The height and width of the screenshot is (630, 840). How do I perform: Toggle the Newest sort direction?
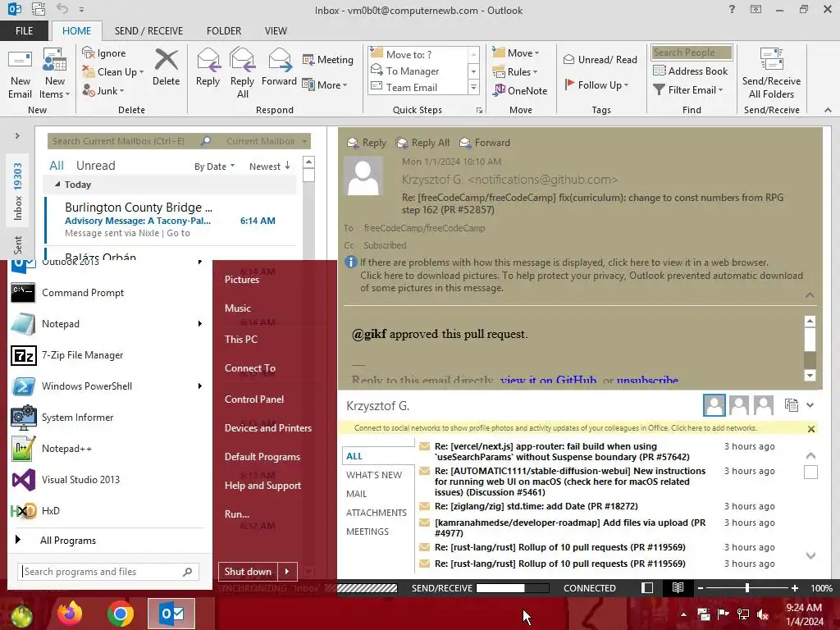(x=269, y=166)
